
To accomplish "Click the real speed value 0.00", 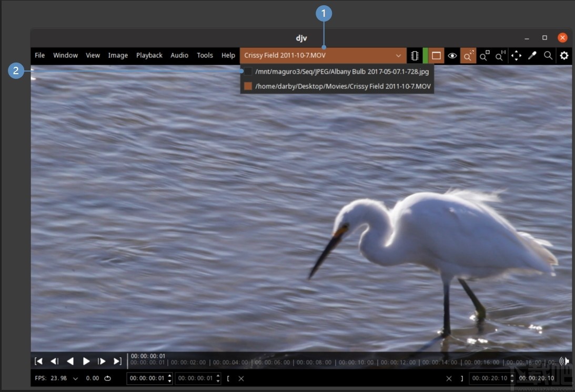I will 93,378.
